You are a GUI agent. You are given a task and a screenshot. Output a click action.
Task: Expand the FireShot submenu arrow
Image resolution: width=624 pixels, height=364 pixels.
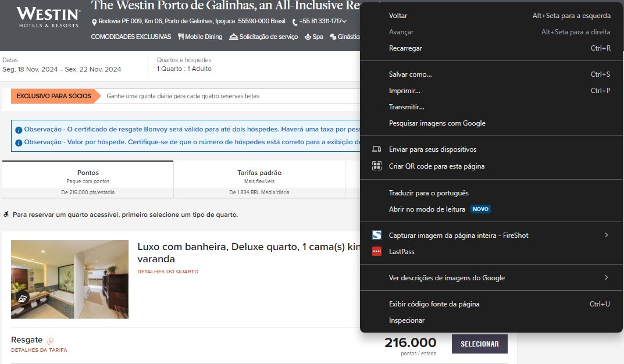tap(606, 235)
